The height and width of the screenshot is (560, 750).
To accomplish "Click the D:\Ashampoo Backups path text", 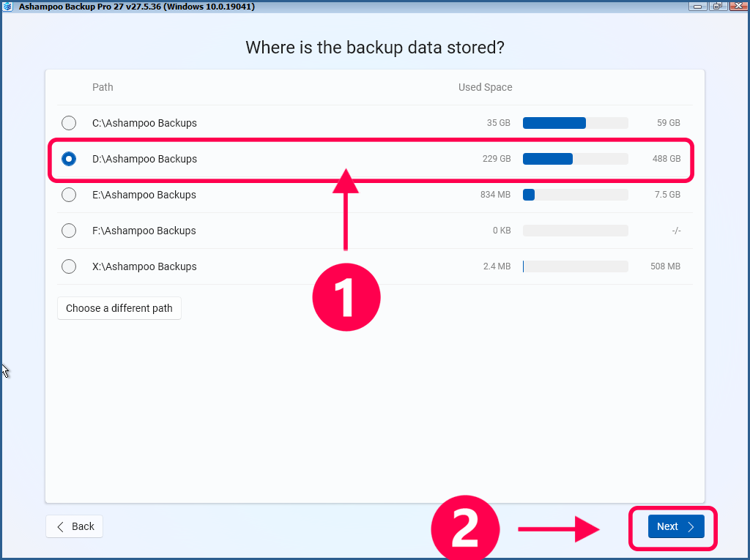I will [144, 159].
